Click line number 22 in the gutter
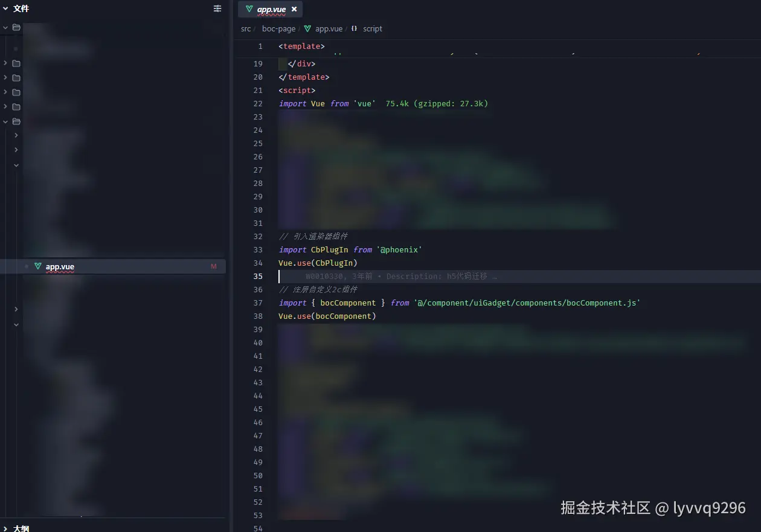This screenshot has width=761, height=532. point(258,103)
